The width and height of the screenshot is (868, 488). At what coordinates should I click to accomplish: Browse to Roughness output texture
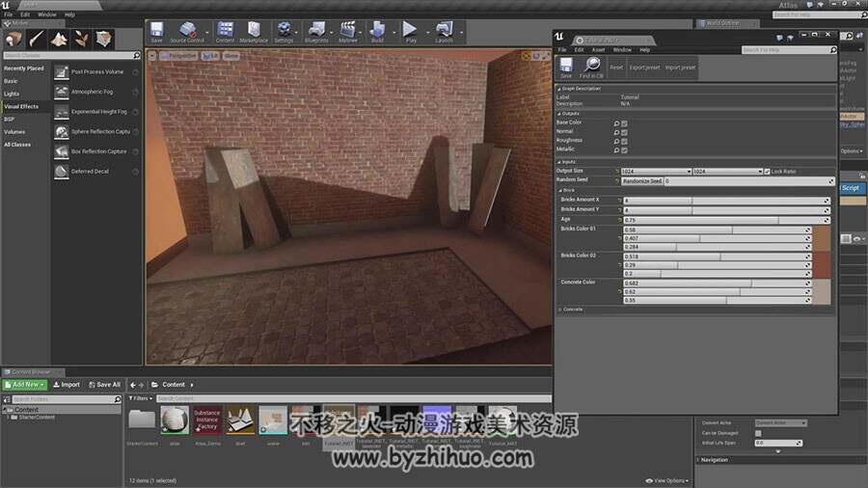616,141
